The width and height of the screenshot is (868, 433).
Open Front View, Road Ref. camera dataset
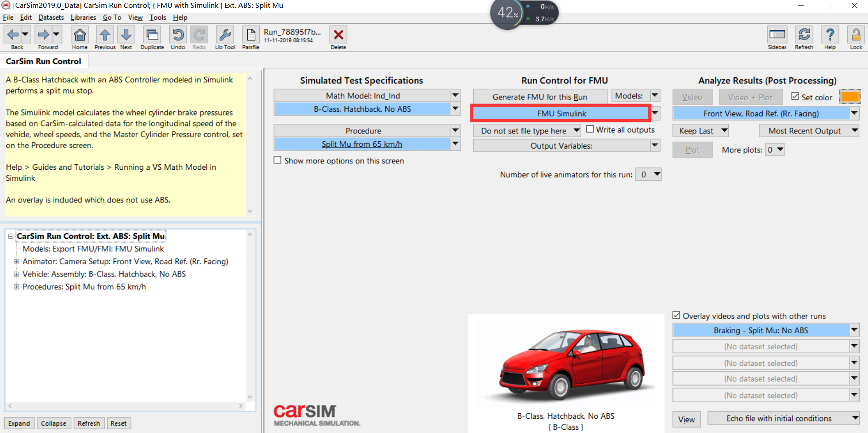pos(761,113)
